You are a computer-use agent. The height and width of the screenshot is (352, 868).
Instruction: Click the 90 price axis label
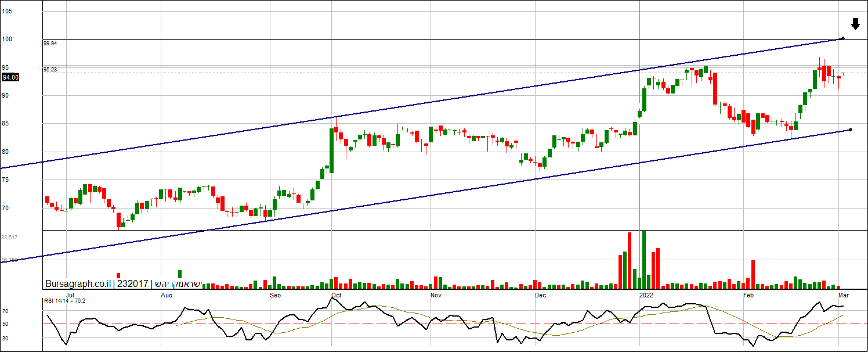pyautogui.click(x=5, y=95)
